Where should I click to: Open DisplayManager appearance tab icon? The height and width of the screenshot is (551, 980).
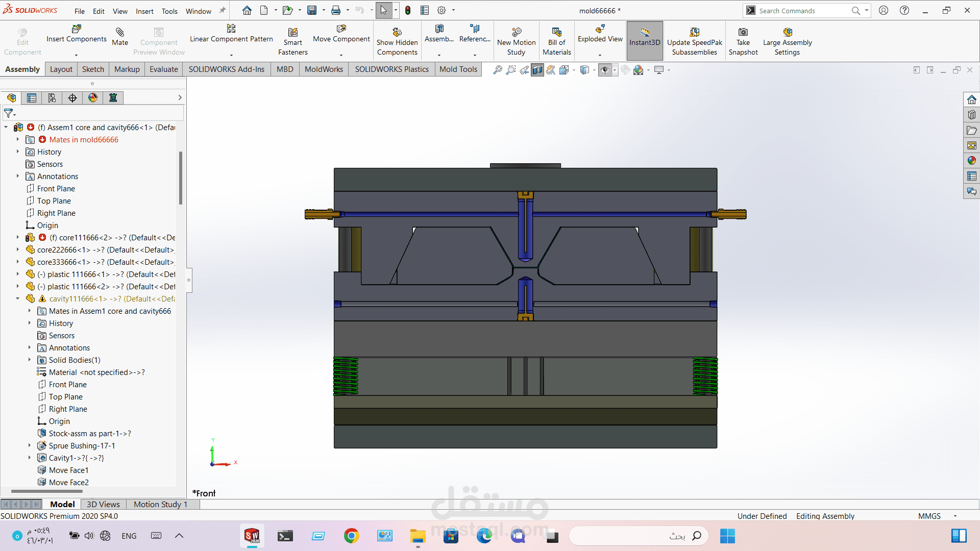(x=93, y=98)
